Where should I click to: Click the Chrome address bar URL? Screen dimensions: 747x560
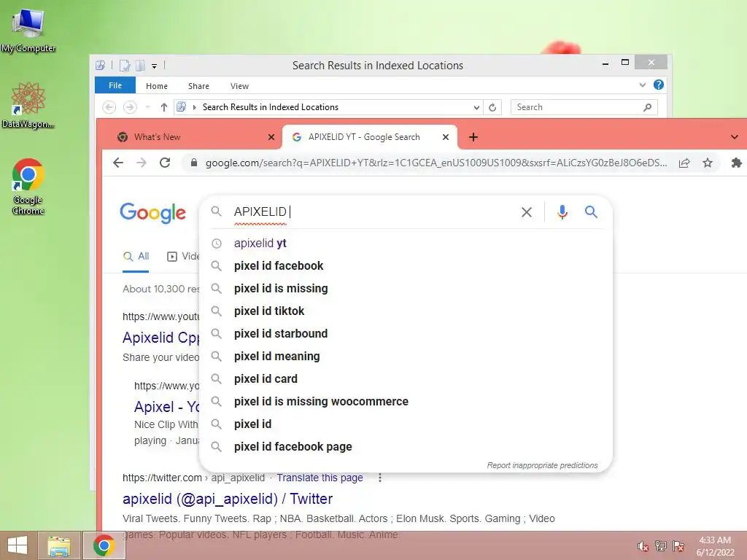436,163
